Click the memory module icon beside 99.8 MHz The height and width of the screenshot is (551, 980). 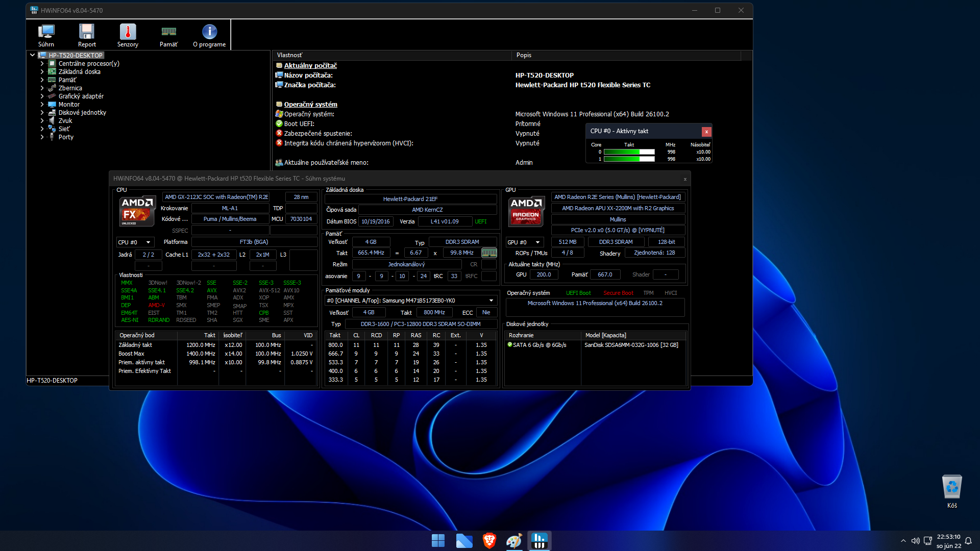pyautogui.click(x=489, y=253)
